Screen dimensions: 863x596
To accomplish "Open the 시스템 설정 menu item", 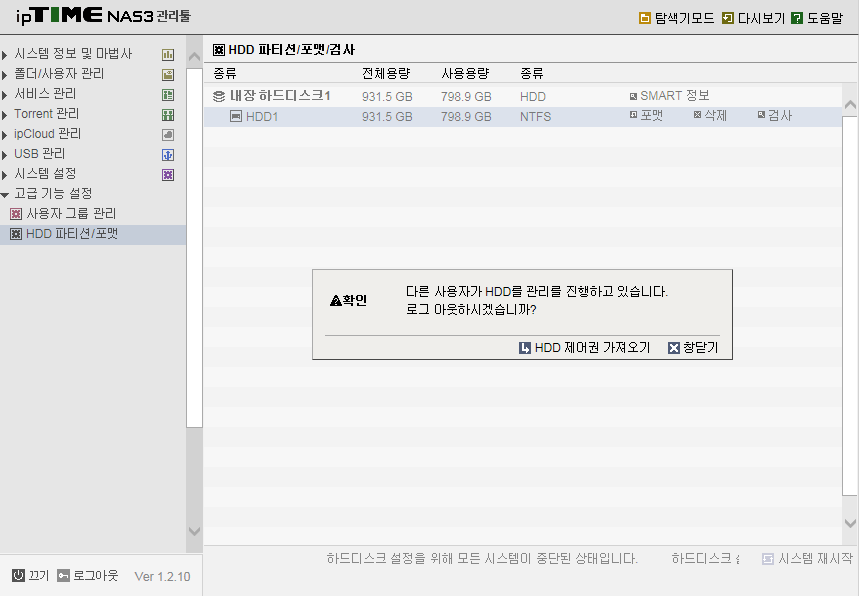I will pyautogui.click(x=45, y=174).
